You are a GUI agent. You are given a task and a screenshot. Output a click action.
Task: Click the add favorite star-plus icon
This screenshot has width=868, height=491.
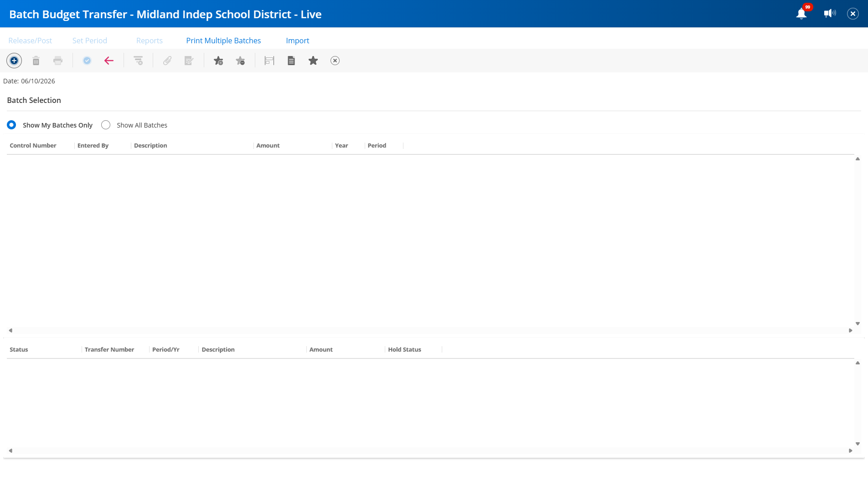pyautogui.click(x=218, y=61)
